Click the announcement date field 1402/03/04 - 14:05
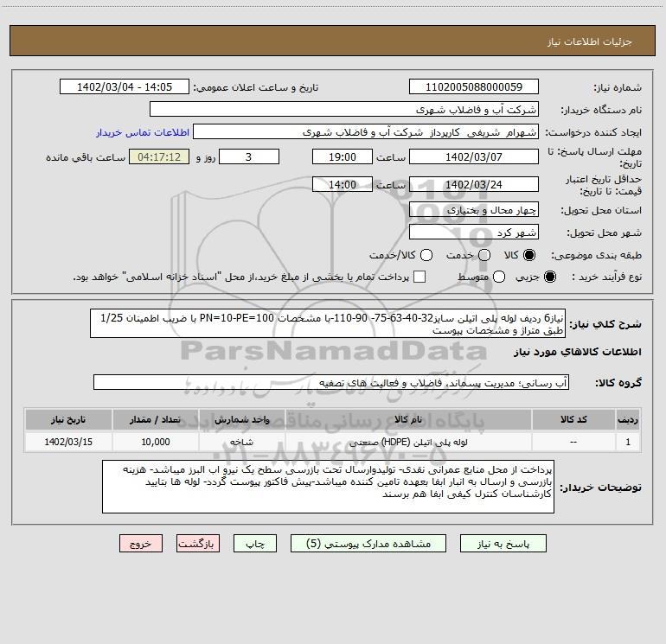Viewport: 666px width, 644px height. click(x=125, y=86)
